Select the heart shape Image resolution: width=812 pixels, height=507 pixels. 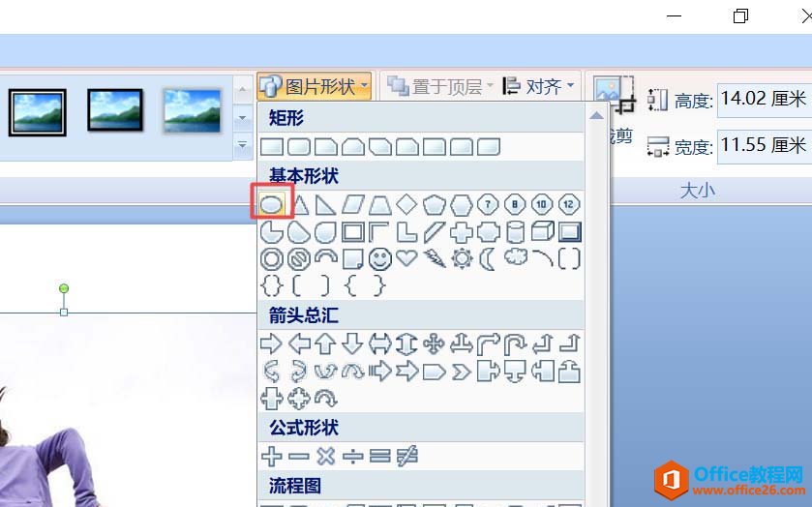(406, 257)
